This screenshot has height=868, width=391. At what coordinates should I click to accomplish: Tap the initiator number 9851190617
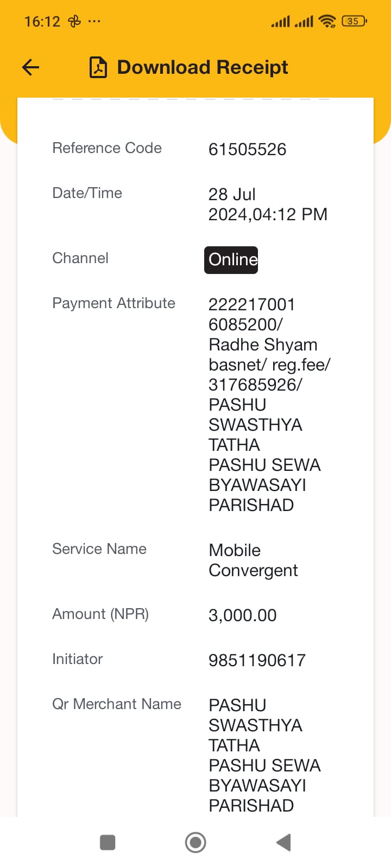coord(257,660)
